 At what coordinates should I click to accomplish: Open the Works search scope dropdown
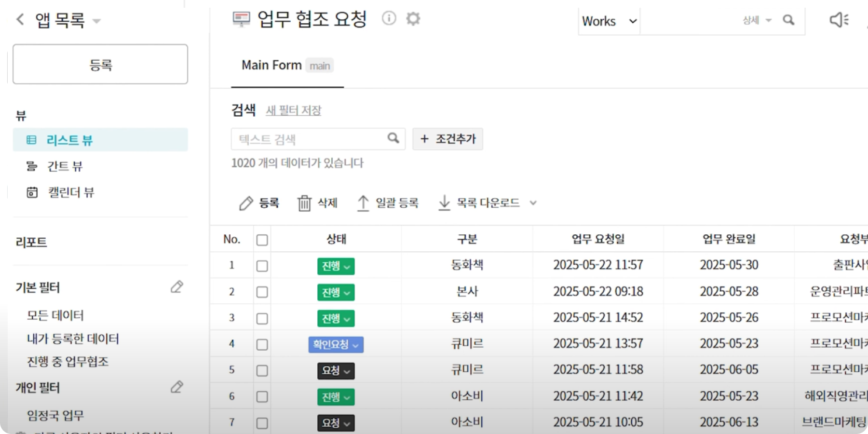[x=610, y=21]
